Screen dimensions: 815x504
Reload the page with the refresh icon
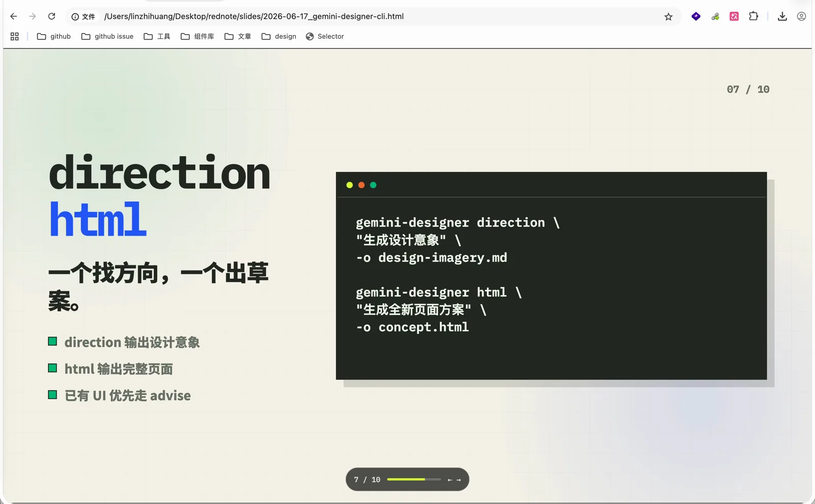[51, 16]
